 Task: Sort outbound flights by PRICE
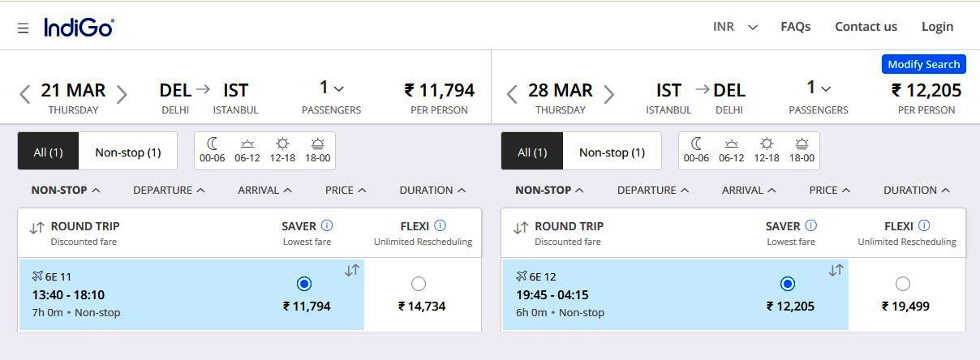[346, 190]
